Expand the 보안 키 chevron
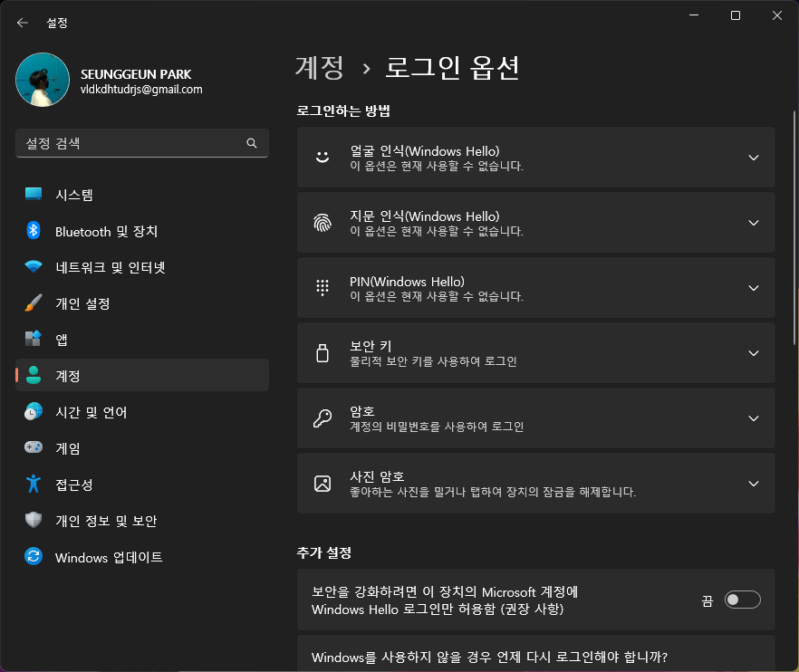Screen dimensions: 799x672 754,353
